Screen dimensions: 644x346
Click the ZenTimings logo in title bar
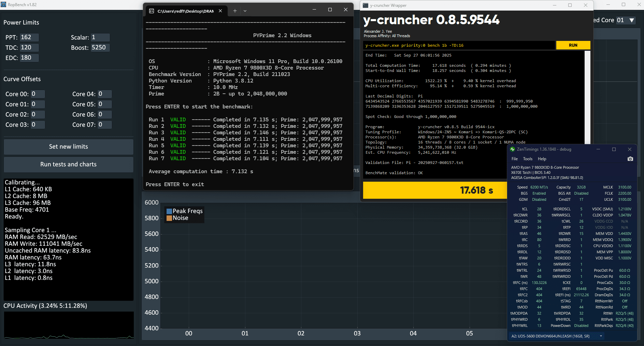(x=512, y=149)
